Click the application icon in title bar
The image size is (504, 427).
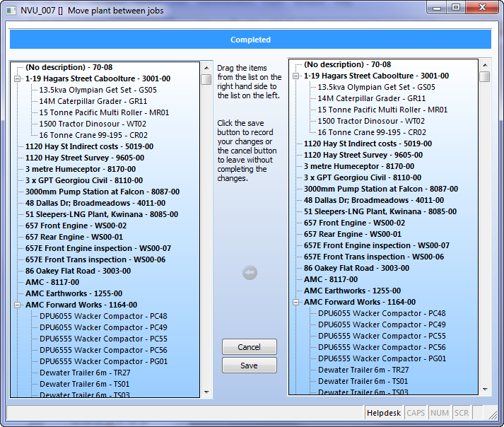click(11, 11)
